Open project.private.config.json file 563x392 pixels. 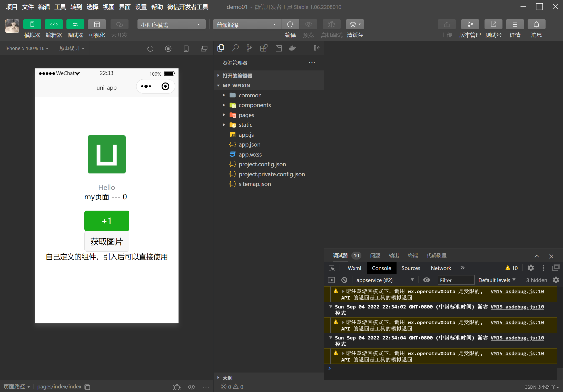(x=269, y=174)
